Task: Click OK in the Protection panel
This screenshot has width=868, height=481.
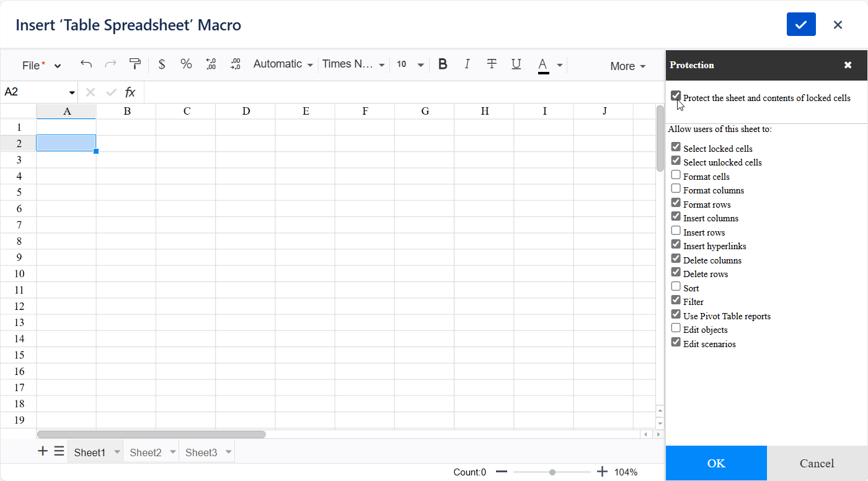Action: pyautogui.click(x=716, y=464)
